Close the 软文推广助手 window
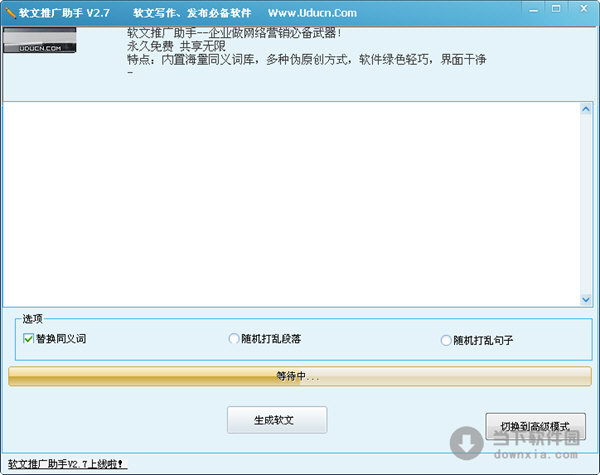The width and height of the screenshot is (600, 475). [584, 9]
